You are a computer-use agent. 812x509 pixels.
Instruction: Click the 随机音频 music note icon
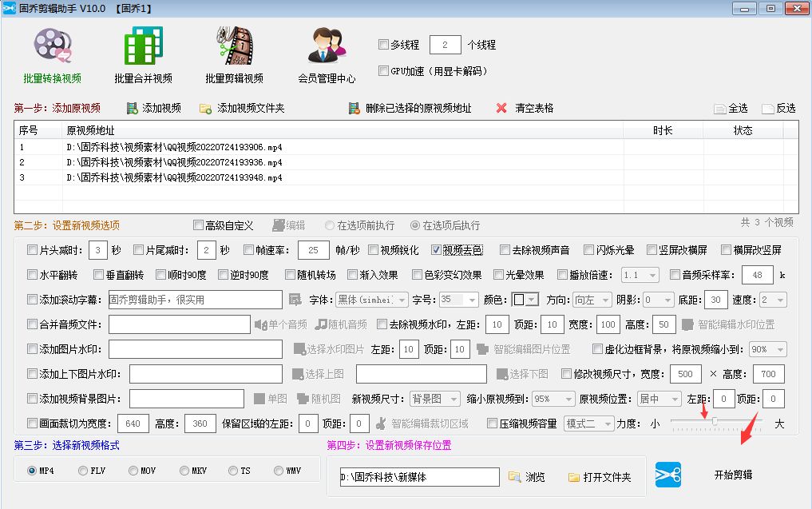tap(322, 324)
